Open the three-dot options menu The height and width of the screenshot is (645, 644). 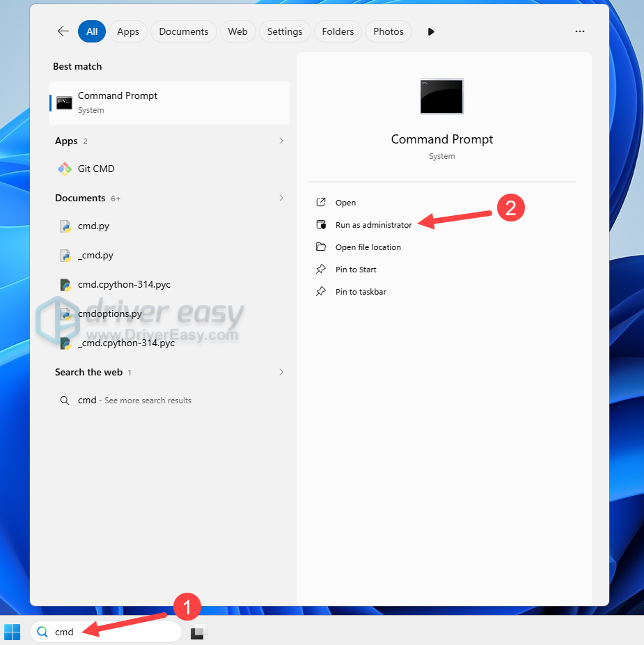[580, 31]
